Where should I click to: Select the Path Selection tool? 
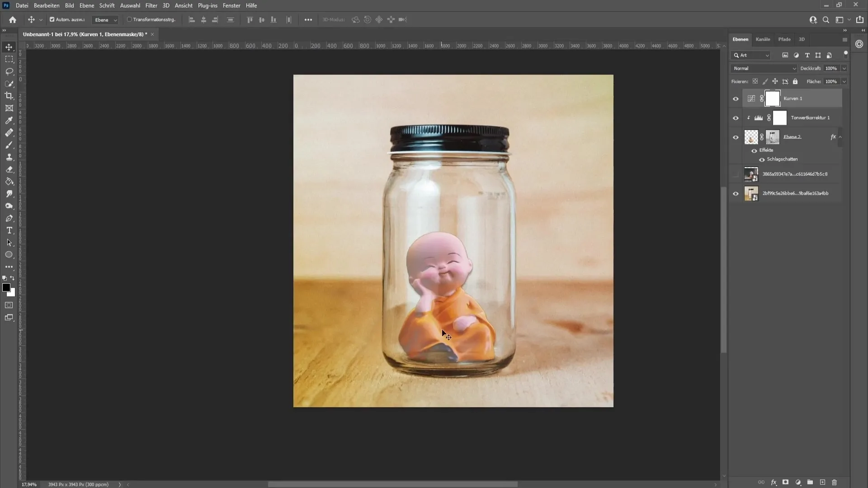(x=9, y=243)
